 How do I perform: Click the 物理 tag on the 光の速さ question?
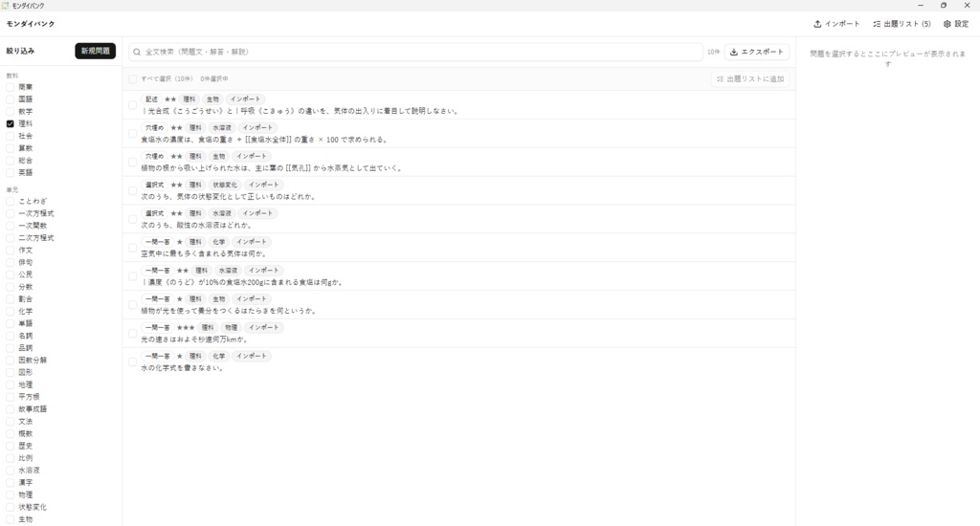231,327
